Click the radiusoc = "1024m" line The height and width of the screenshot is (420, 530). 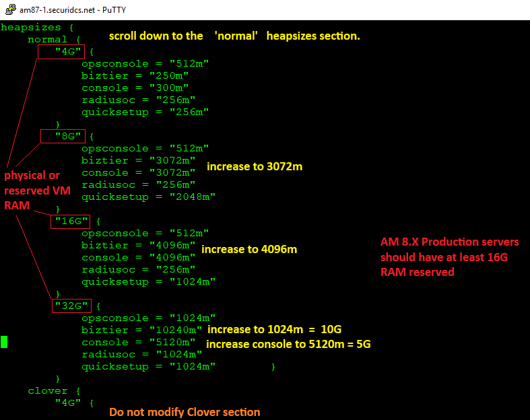[x=145, y=354]
